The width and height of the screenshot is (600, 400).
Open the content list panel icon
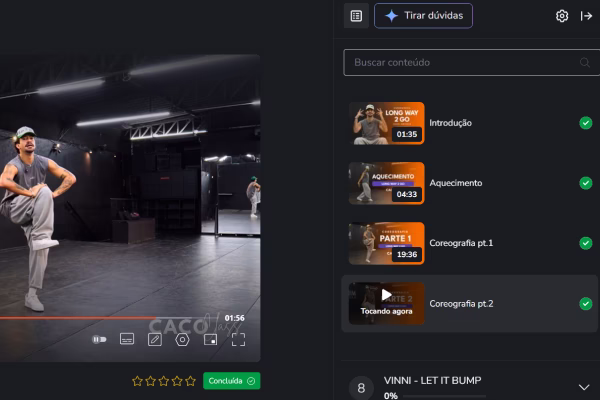356,16
